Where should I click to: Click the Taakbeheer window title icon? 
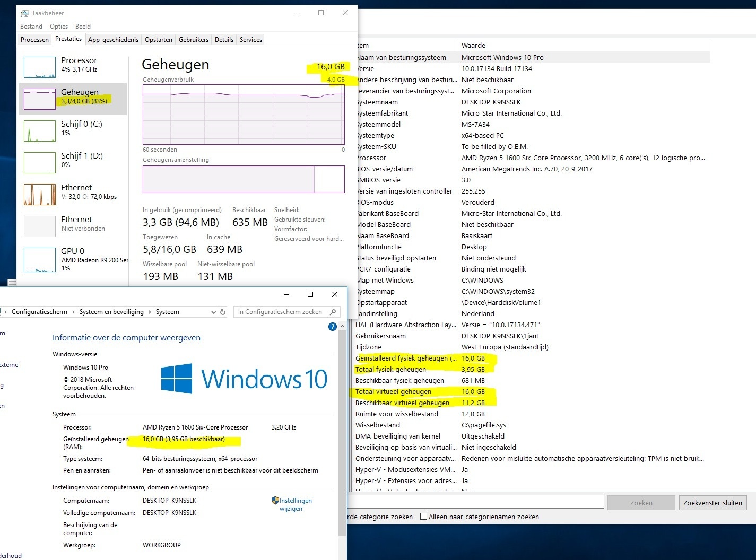(x=25, y=13)
